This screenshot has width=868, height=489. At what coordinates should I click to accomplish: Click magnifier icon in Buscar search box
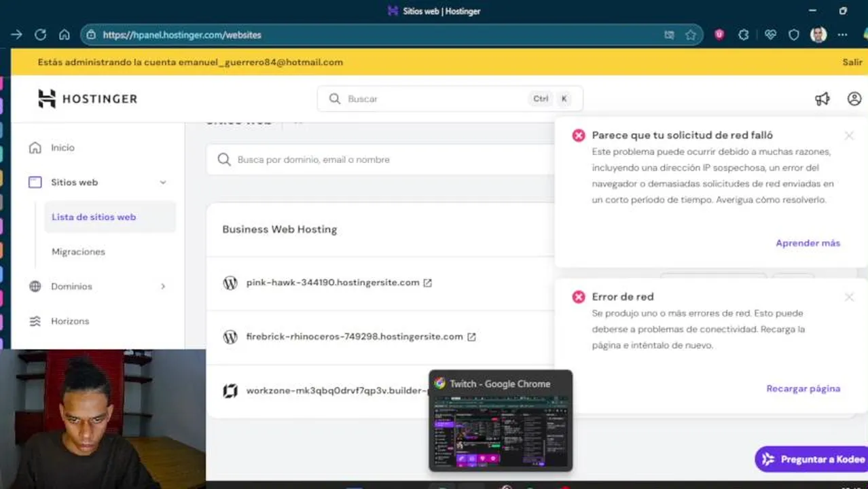pyautogui.click(x=334, y=98)
